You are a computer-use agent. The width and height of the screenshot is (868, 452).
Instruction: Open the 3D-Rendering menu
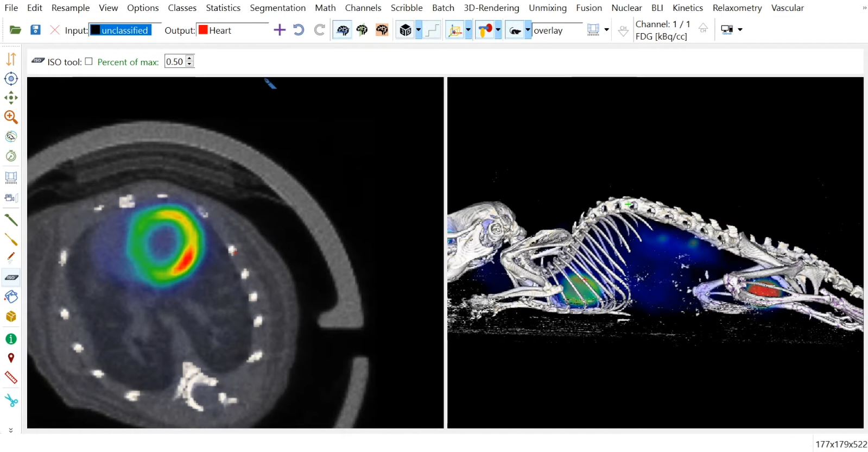point(491,8)
